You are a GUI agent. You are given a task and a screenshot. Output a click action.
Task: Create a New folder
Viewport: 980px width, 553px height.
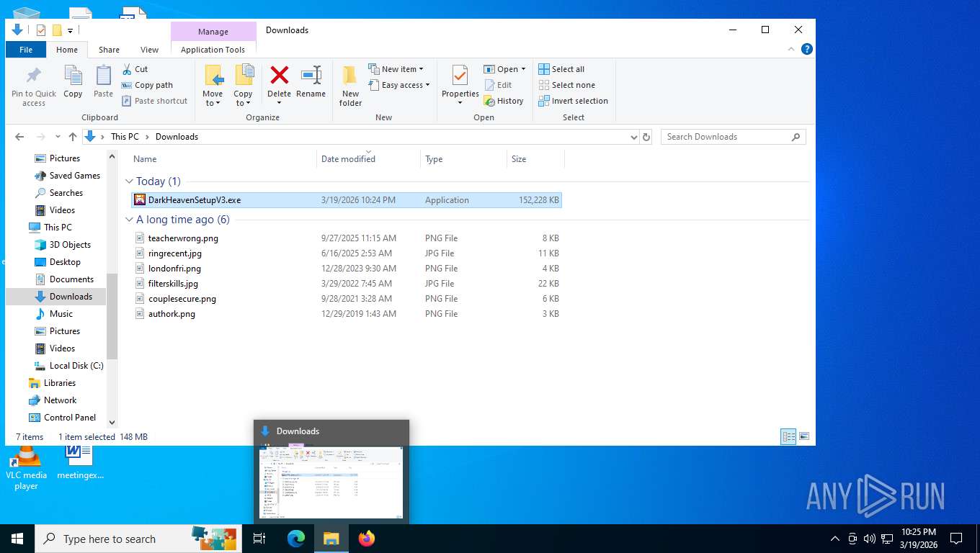tap(350, 86)
